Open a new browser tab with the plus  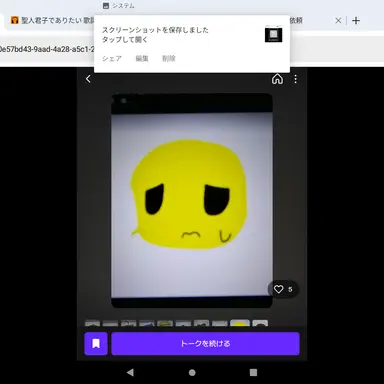tap(356, 20)
